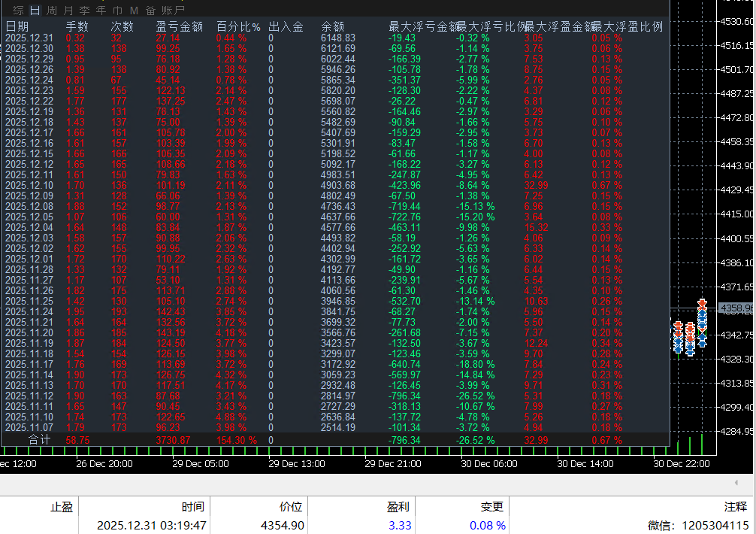Screen dimensions: 756x534
Task: Click the 盈亏金额 column header
Action: [181, 26]
